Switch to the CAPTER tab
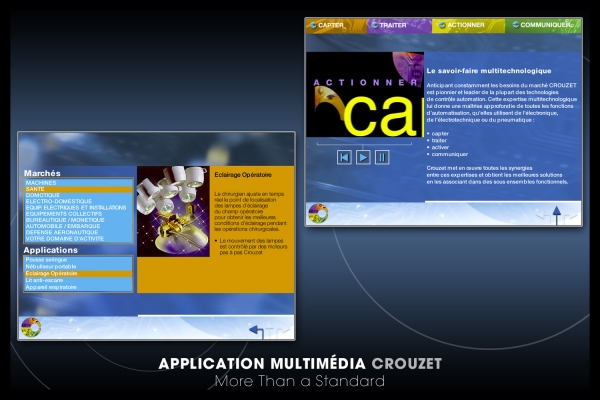This screenshot has height=400, width=600. (x=330, y=25)
